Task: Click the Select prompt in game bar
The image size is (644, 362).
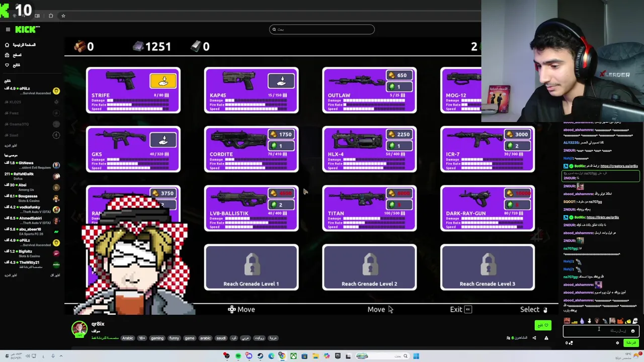Action: pos(534,310)
